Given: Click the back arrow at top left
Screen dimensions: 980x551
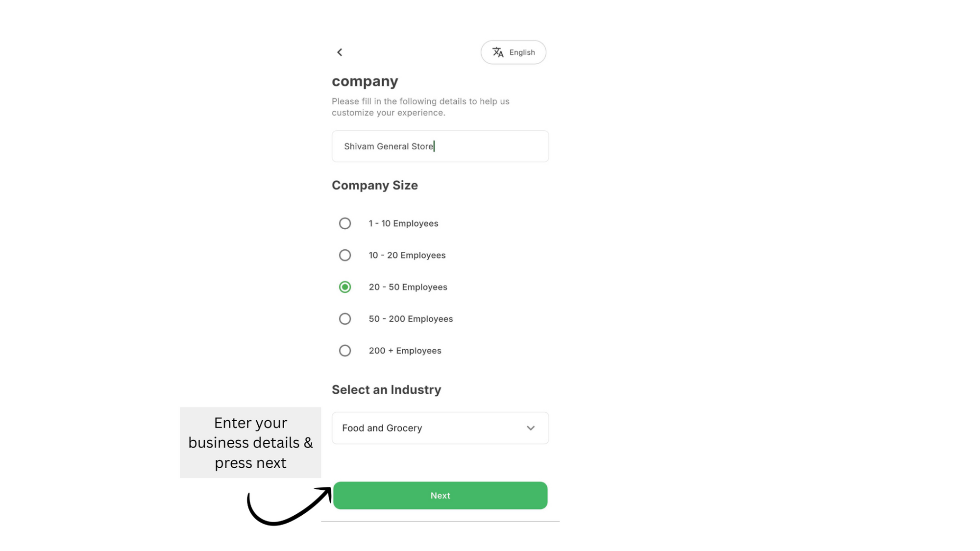Looking at the screenshot, I should [340, 52].
